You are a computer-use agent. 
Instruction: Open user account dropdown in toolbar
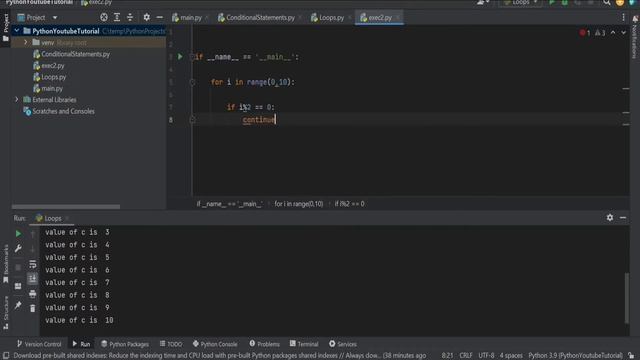[483, 3]
